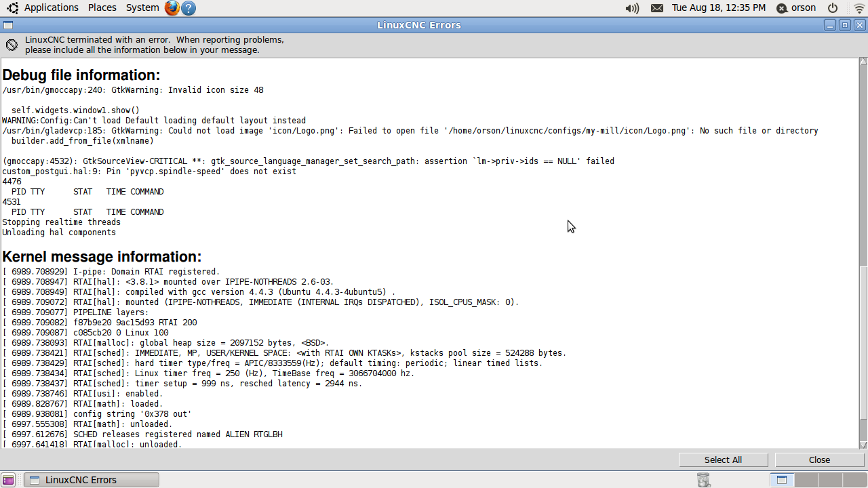Click the 'self.widgets.window1.show()' line

click(75, 110)
